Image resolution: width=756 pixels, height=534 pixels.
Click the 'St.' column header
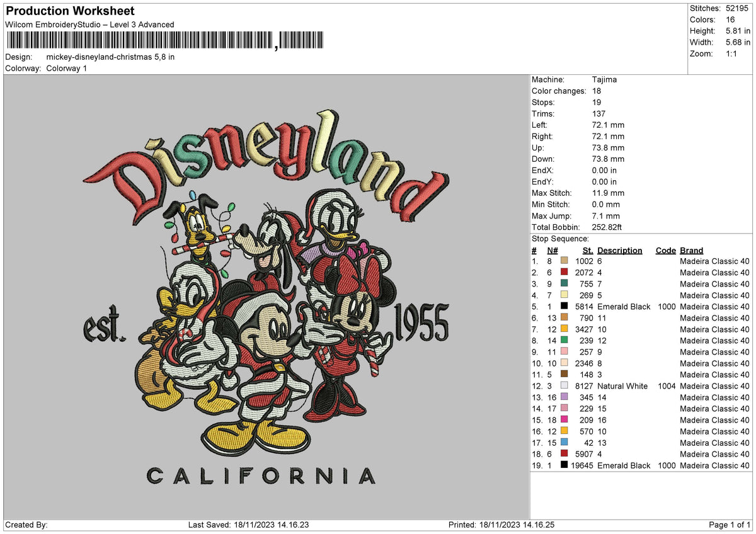tap(588, 250)
